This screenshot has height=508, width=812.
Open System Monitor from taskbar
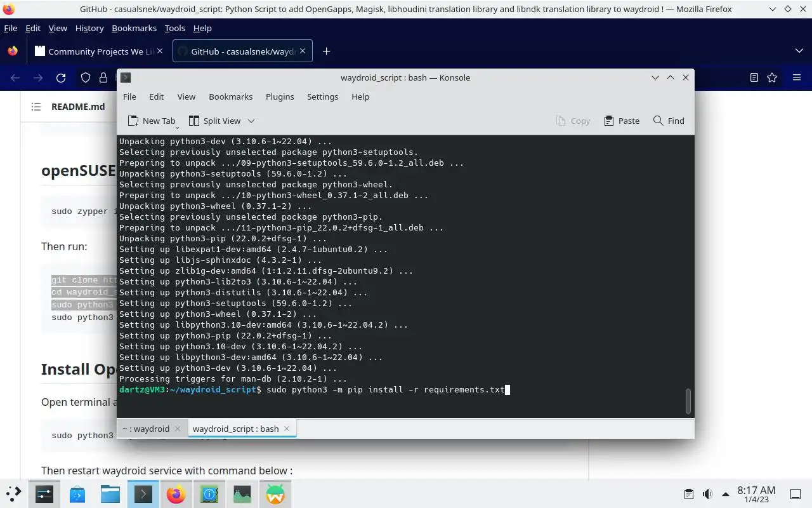(x=242, y=494)
